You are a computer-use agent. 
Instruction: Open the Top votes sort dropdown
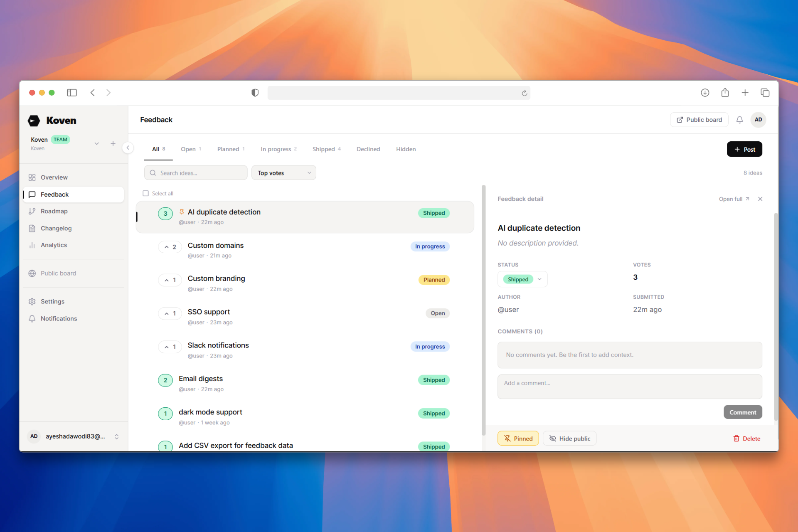pos(284,173)
